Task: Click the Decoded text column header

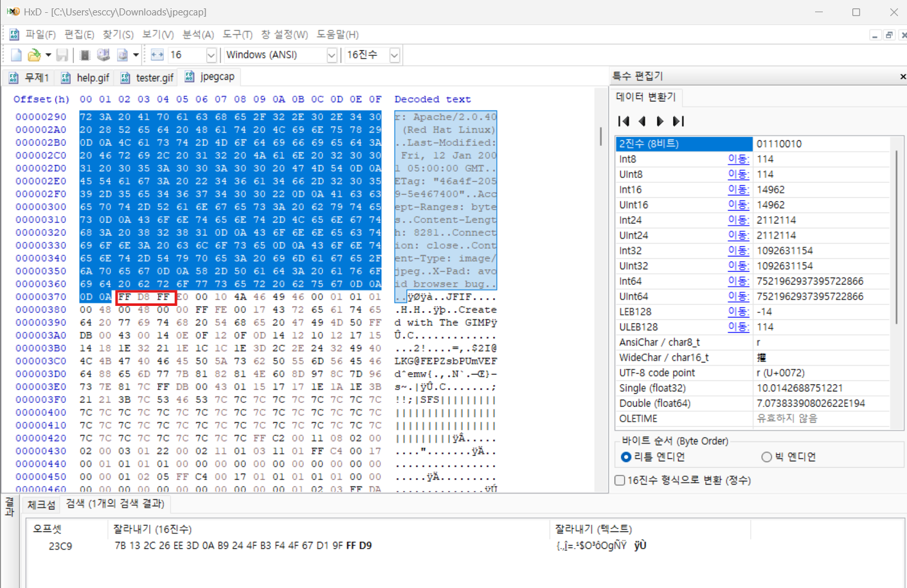Action: [x=433, y=100]
